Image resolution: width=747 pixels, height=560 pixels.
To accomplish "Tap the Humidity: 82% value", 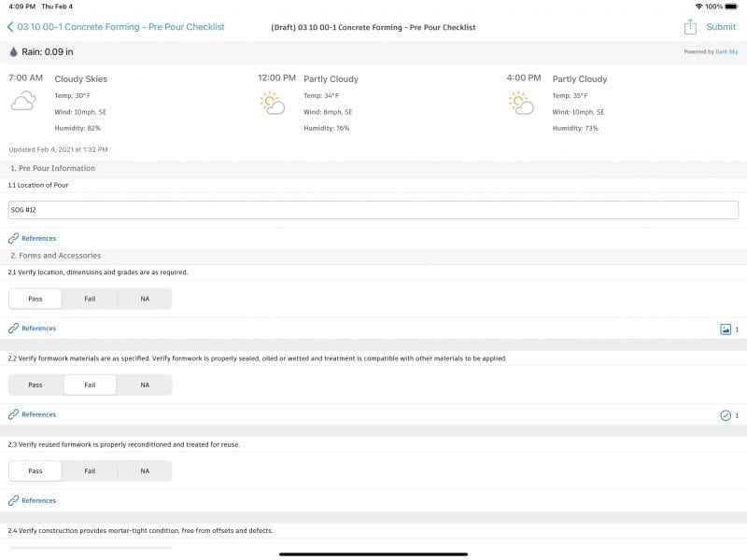I will (78, 128).
